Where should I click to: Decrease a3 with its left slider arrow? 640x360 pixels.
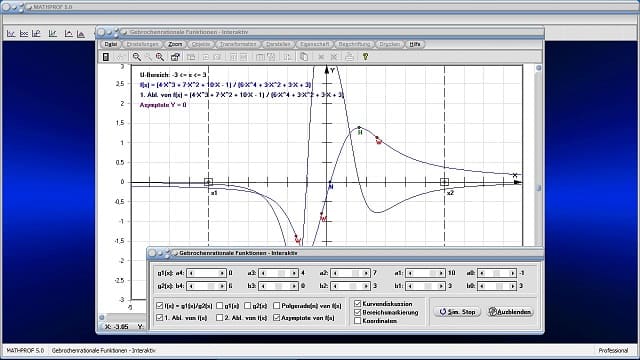263,273
